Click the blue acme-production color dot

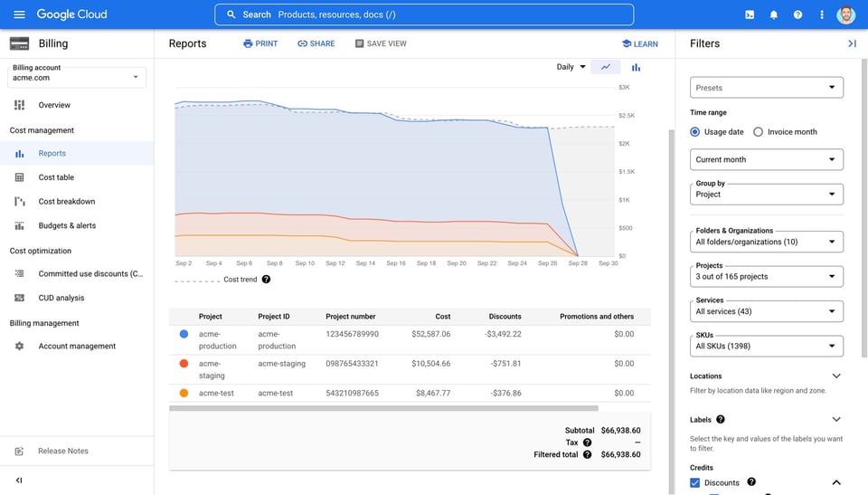[x=184, y=334]
